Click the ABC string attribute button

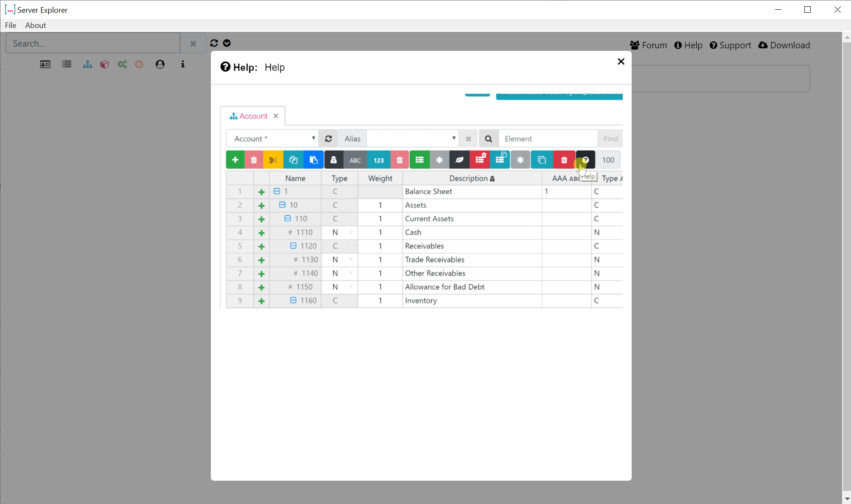(x=355, y=160)
